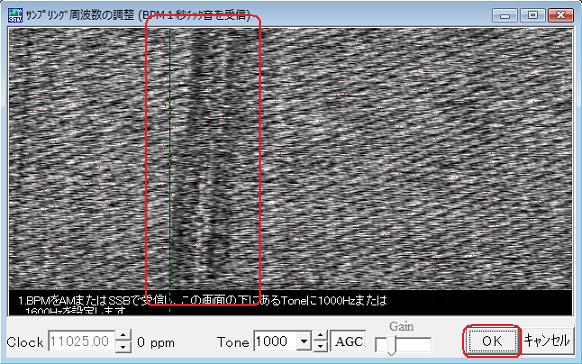
Task: Click the Gain slider thumb
Action: pos(392,346)
